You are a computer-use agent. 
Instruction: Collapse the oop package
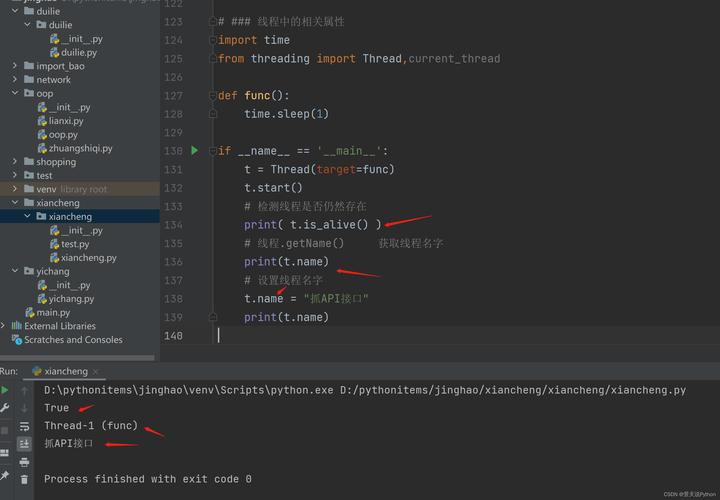tap(15, 93)
